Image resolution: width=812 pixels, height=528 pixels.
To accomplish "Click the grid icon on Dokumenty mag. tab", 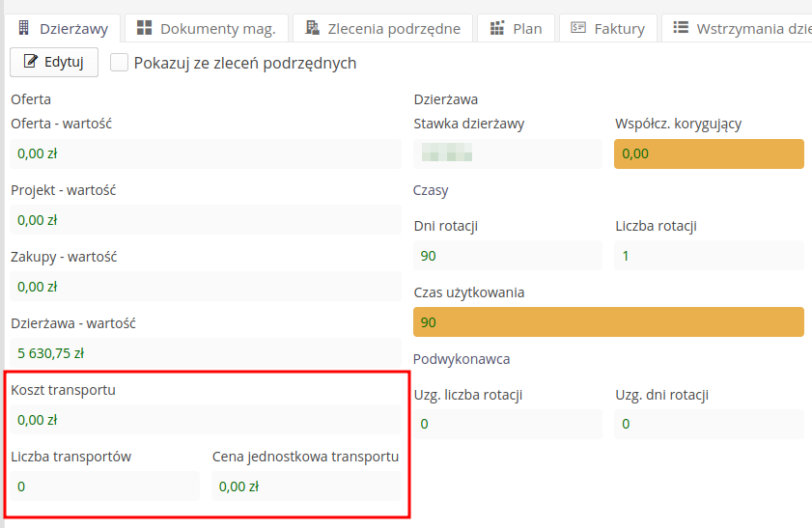I will (145, 28).
